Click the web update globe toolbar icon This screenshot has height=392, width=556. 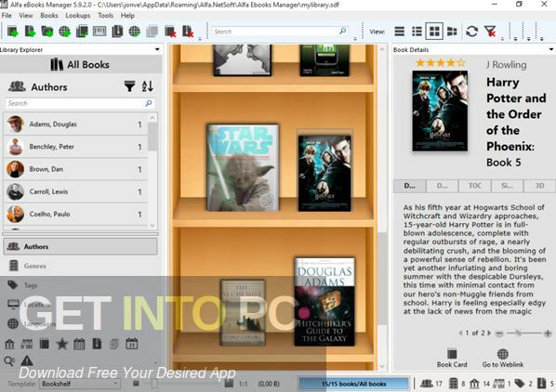click(135, 32)
